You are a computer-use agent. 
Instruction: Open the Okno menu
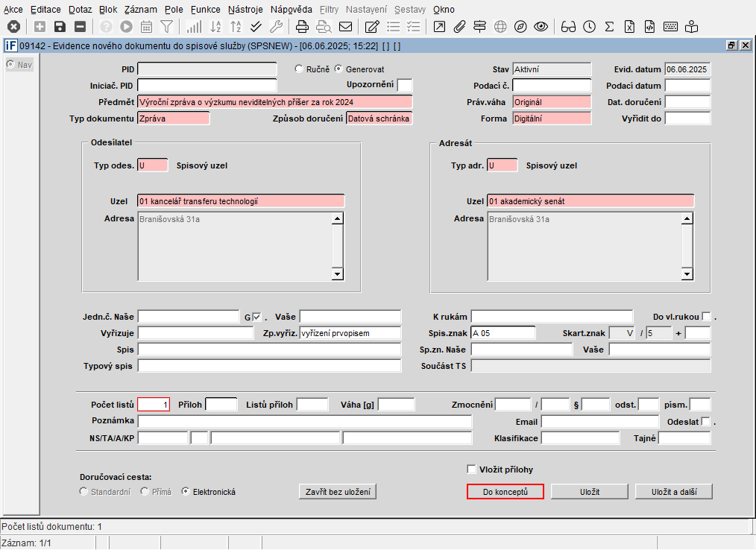444,9
